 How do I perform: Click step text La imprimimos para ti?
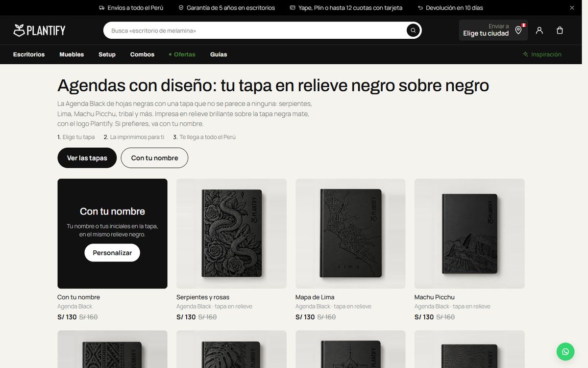point(137,137)
